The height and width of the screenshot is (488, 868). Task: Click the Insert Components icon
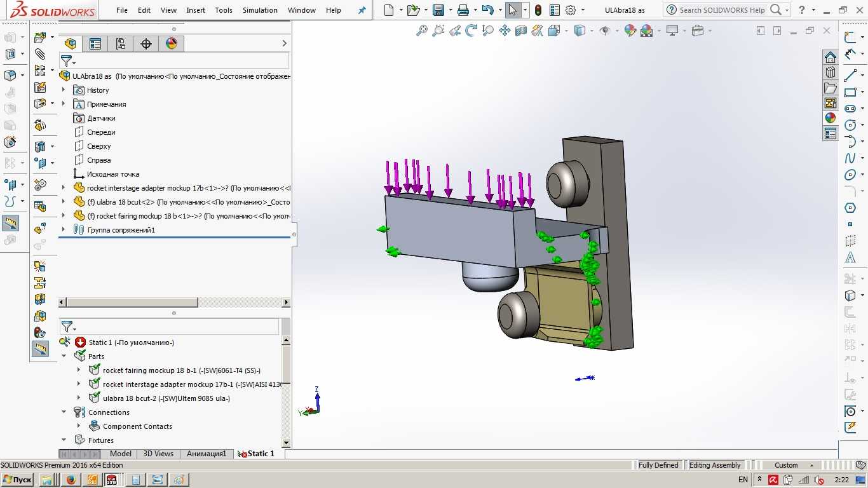pos(40,37)
